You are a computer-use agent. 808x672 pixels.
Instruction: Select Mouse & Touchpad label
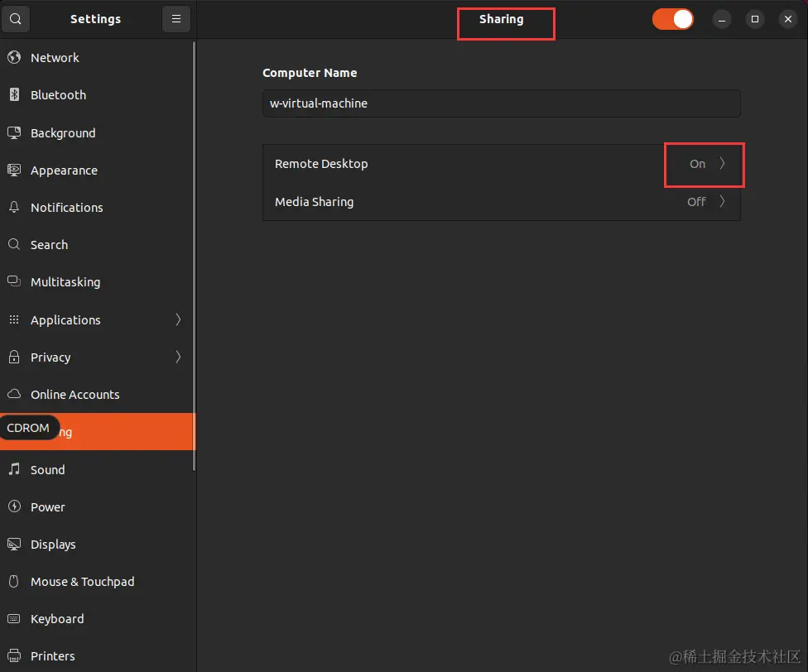pyautogui.click(x=83, y=581)
